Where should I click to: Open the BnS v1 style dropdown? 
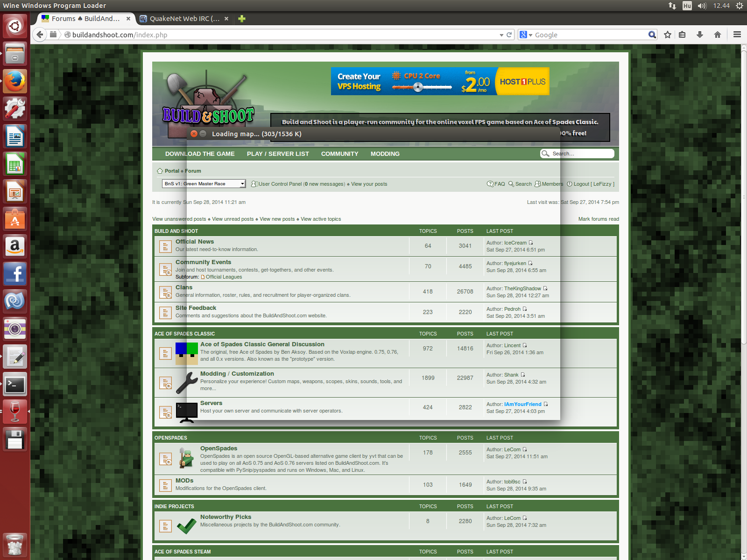(204, 184)
